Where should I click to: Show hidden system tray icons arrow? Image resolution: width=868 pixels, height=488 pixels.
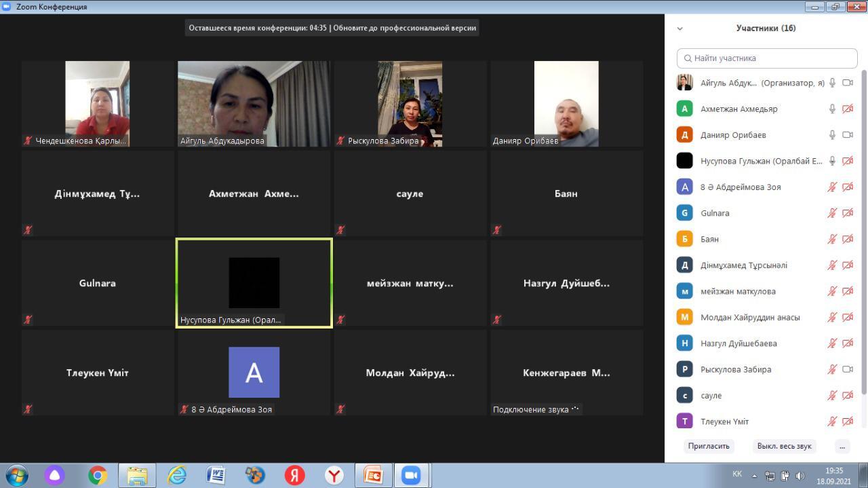pyautogui.click(x=755, y=475)
